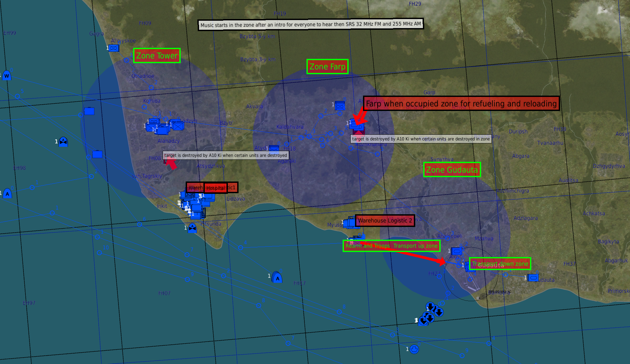Select the ship unit icon at sea

click(414, 349)
